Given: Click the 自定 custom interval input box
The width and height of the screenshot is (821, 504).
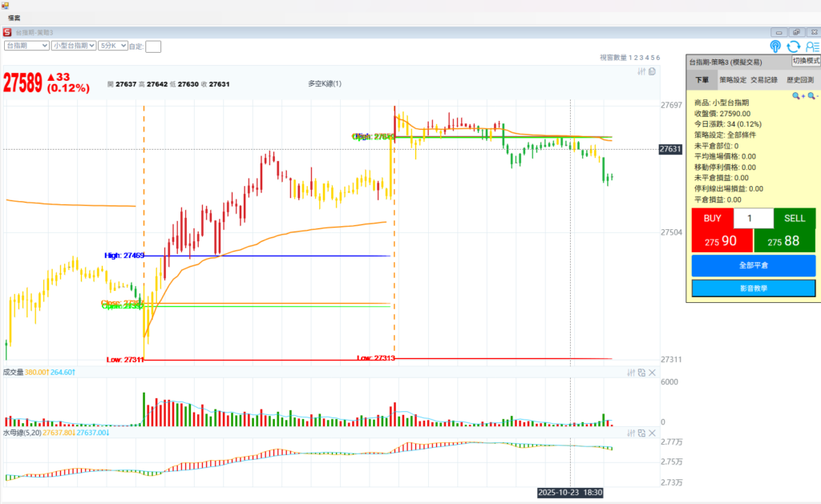Looking at the screenshot, I should pos(153,46).
